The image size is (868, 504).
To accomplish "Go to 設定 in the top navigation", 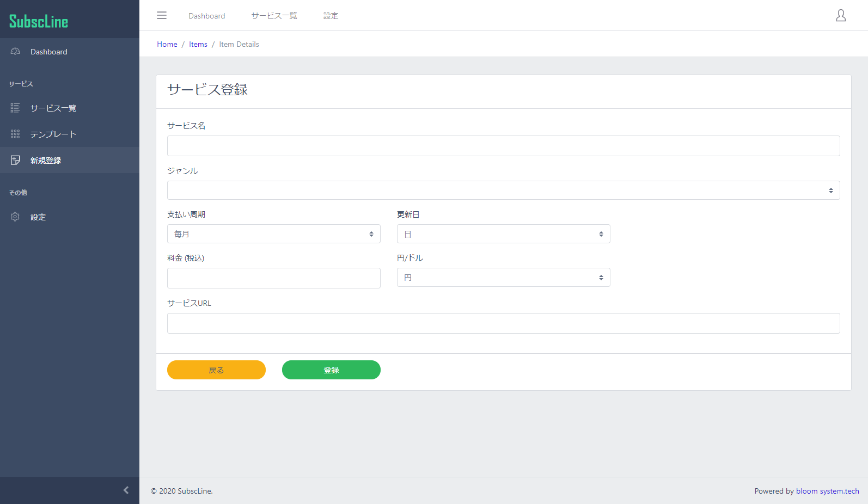I will pyautogui.click(x=331, y=16).
